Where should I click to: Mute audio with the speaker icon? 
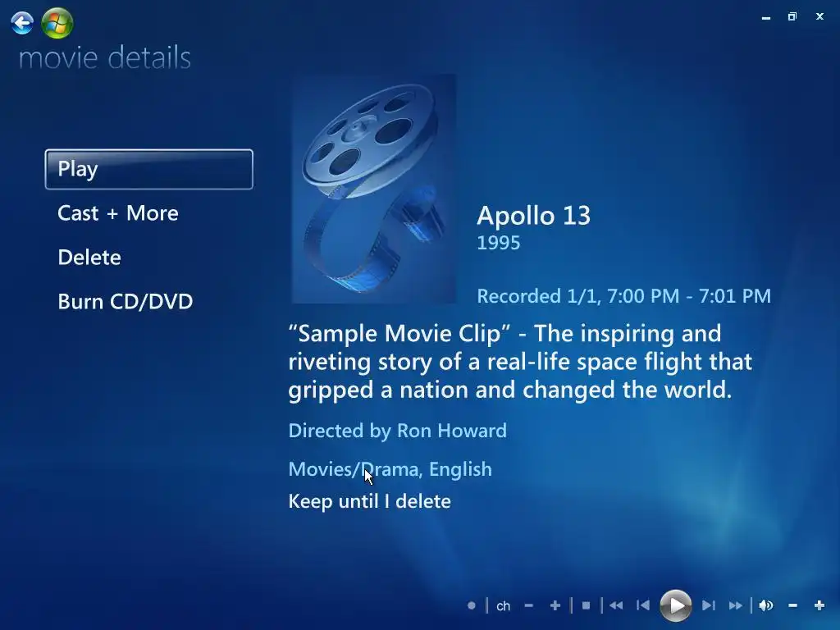coord(766,606)
